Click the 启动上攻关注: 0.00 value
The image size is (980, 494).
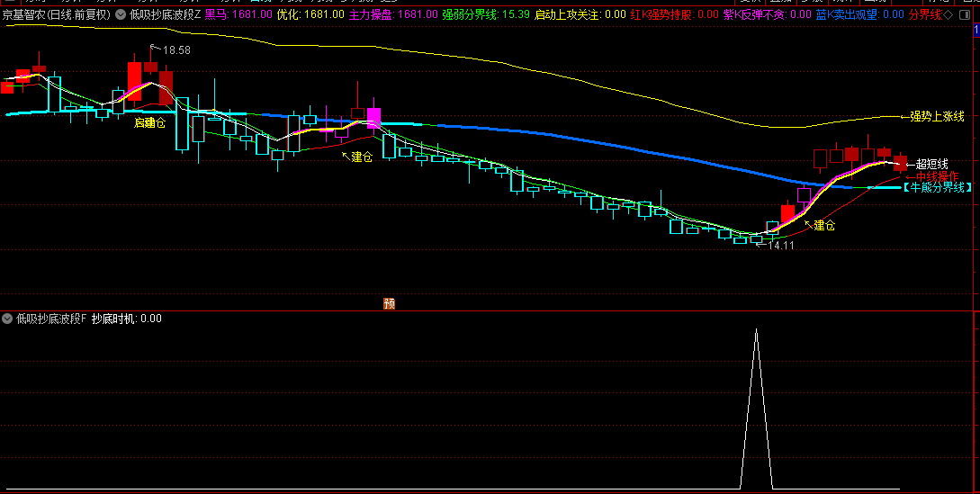coord(580,14)
